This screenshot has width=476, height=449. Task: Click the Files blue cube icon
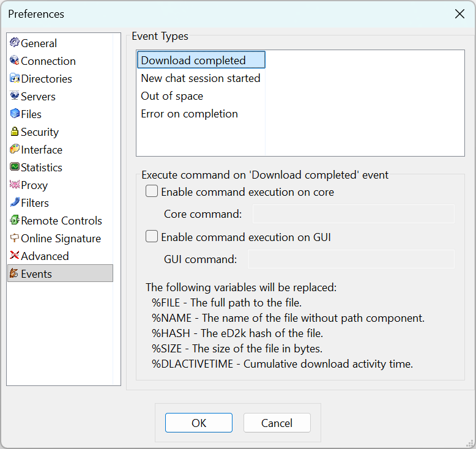coord(14,114)
